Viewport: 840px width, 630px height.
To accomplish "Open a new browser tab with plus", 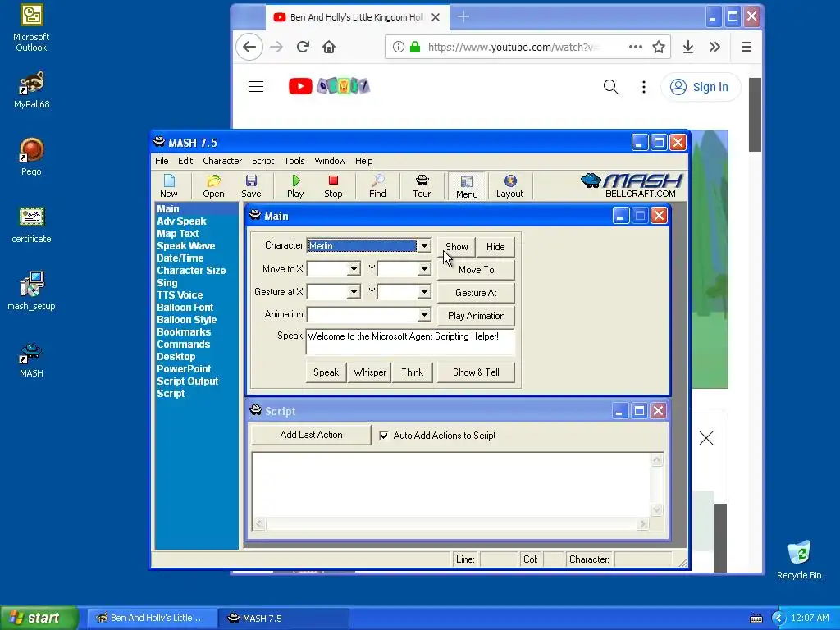I will [x=463, y=17].
